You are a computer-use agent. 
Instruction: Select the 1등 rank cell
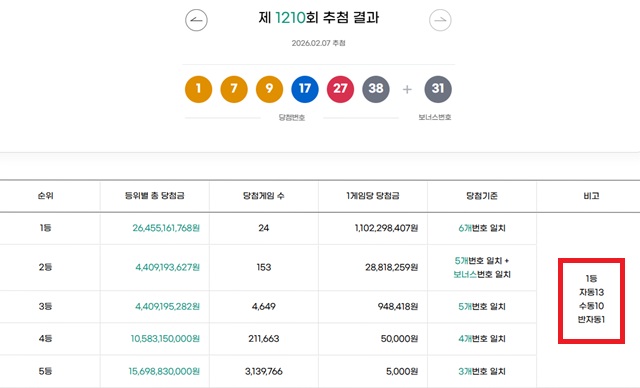45,228
